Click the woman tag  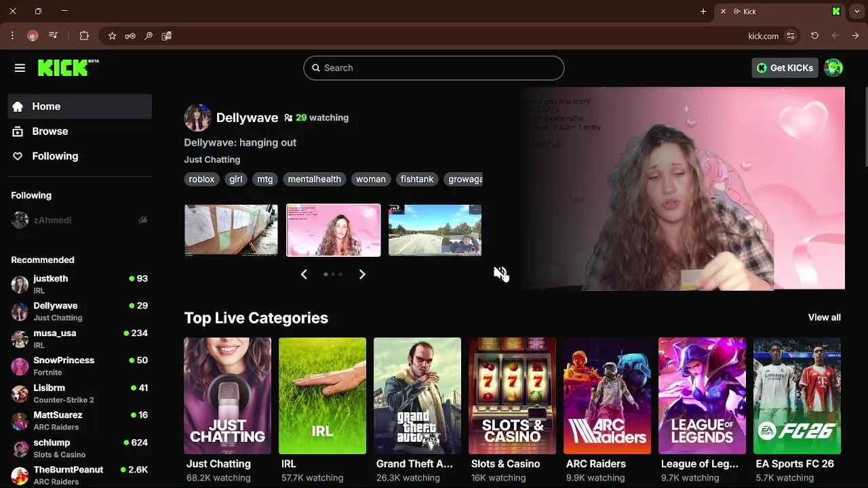click(370, 179)
